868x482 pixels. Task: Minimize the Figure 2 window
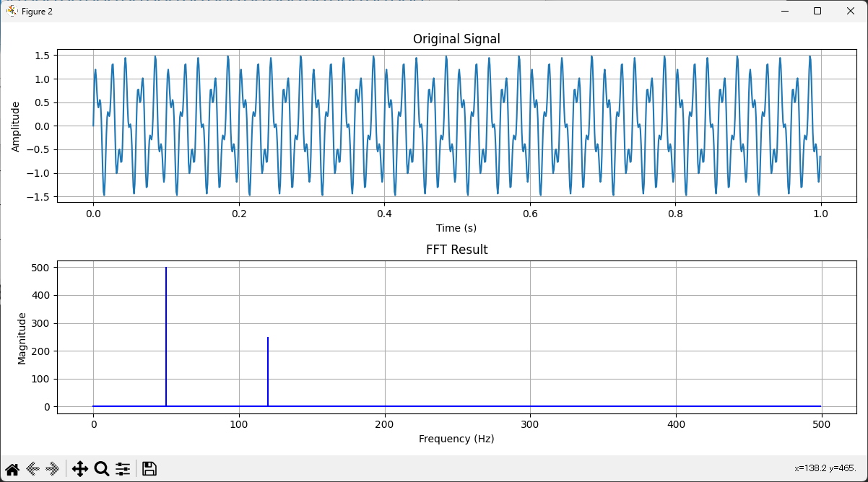(784, 11)
